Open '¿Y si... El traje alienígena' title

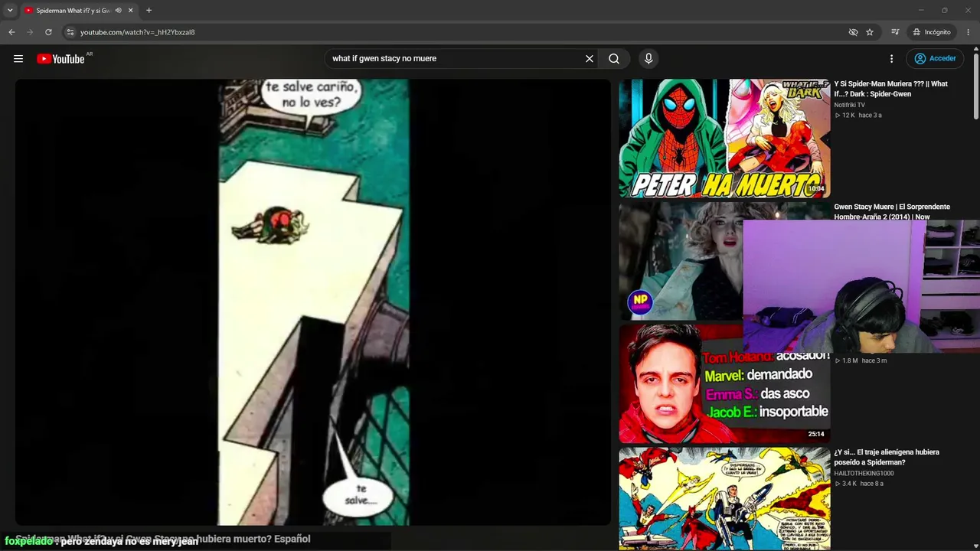coord(887,457)
